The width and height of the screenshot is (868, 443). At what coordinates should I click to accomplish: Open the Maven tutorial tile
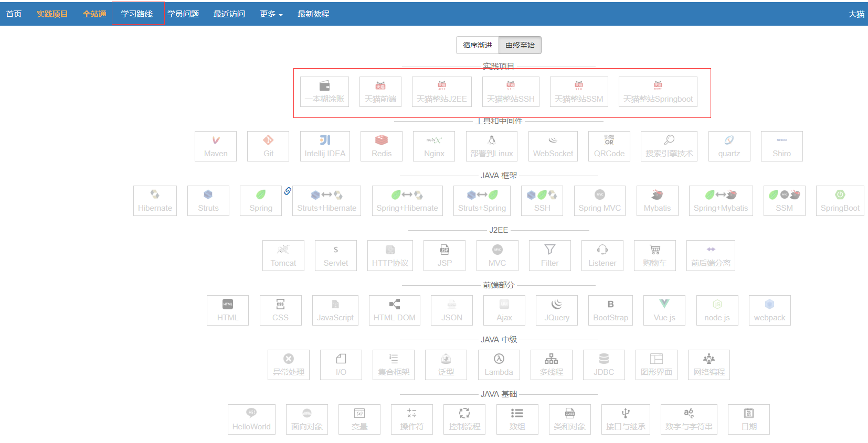[x=216, y=146]
